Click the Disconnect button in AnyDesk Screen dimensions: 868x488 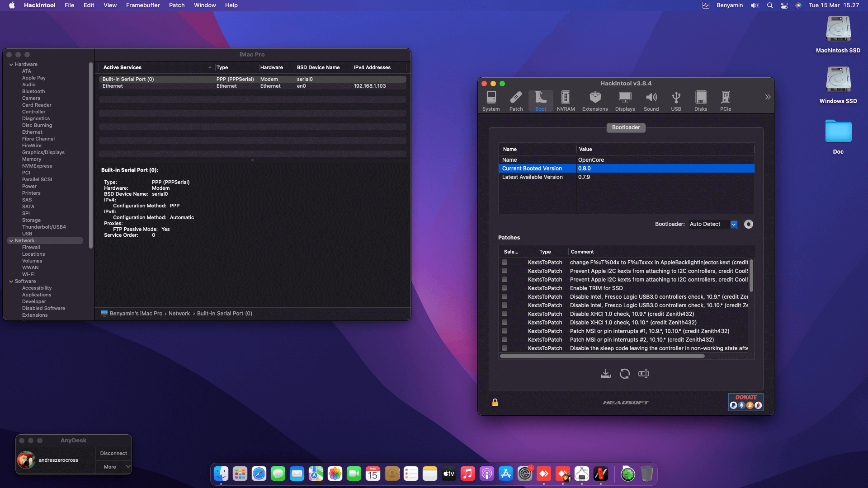pyautogui.click(x=113, y=453)
